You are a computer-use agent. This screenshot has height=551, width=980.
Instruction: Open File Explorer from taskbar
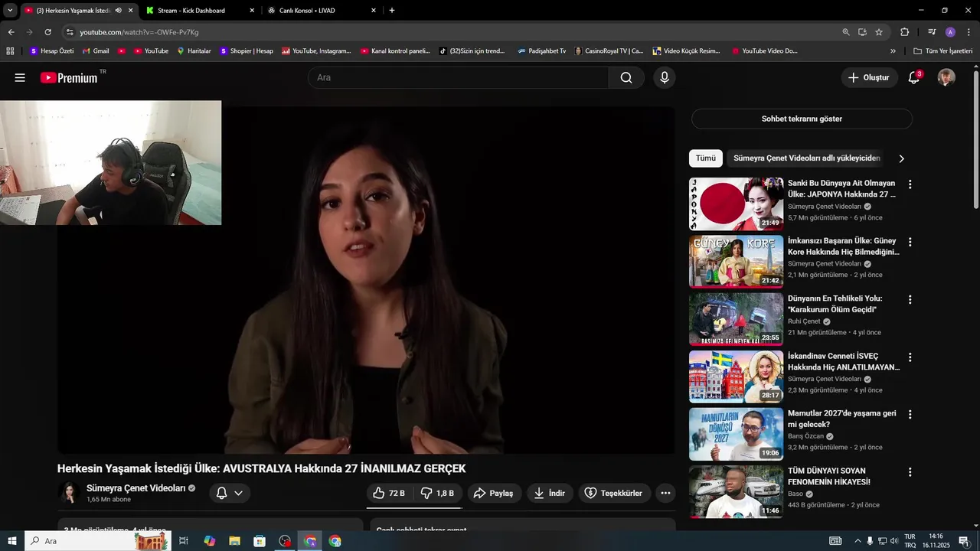point(234,541)
